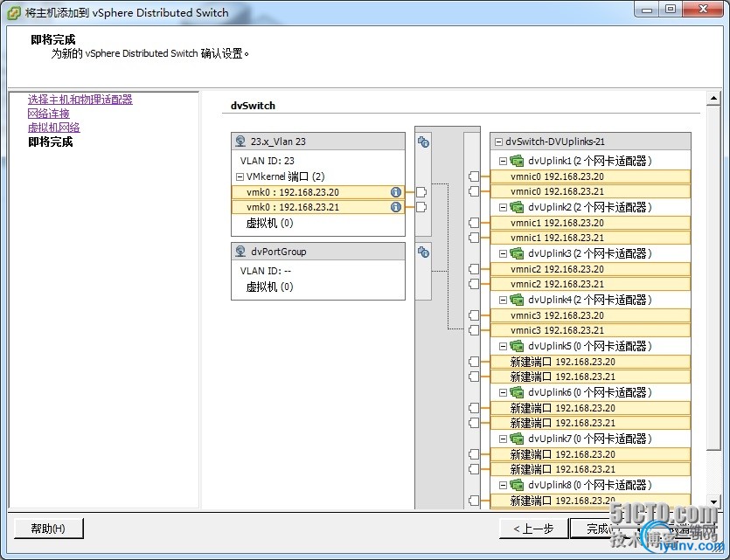Select row vmnic0 192.168.23.21
This screenshot has width=730, height=560.
pos(590,191)
